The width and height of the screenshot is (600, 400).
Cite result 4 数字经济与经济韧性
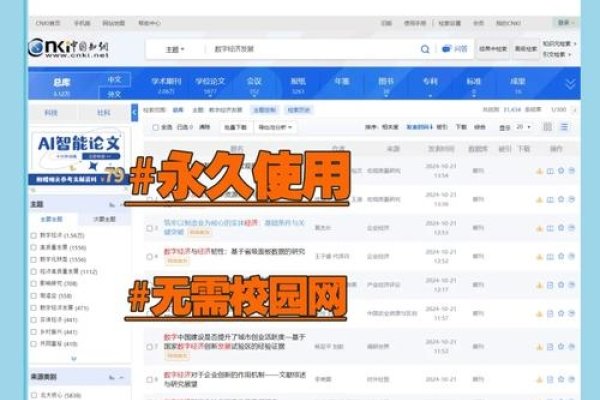coord(572,256)
